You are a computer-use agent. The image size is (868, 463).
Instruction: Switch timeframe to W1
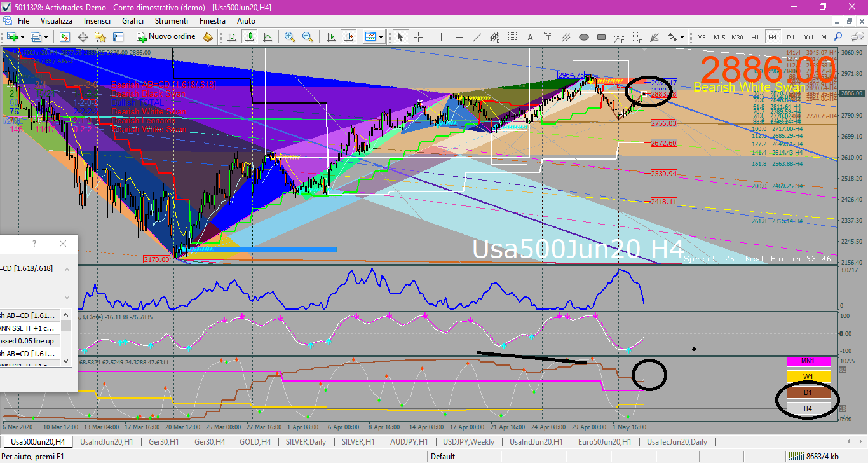pyautogui.click(x=809, y=37)
